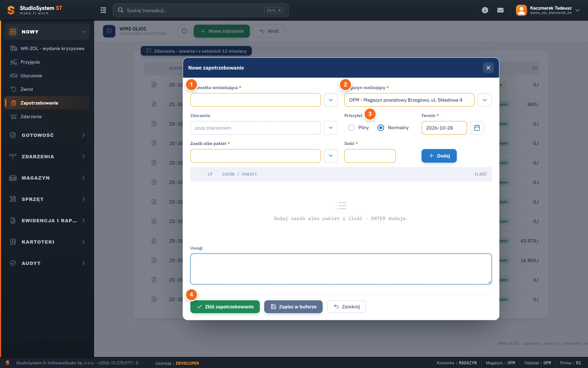Open the messages envelope icon
Viewport: 588px width, 368px height.
(500, 10)
